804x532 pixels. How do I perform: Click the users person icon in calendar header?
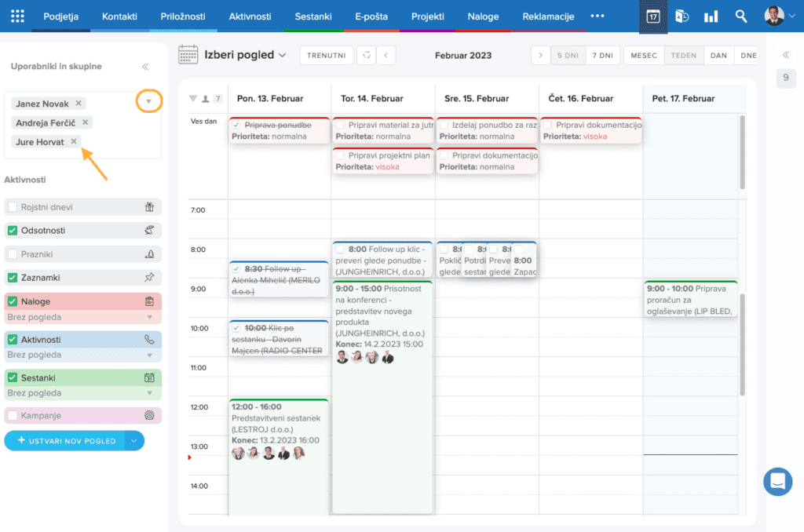pos(206,98)
